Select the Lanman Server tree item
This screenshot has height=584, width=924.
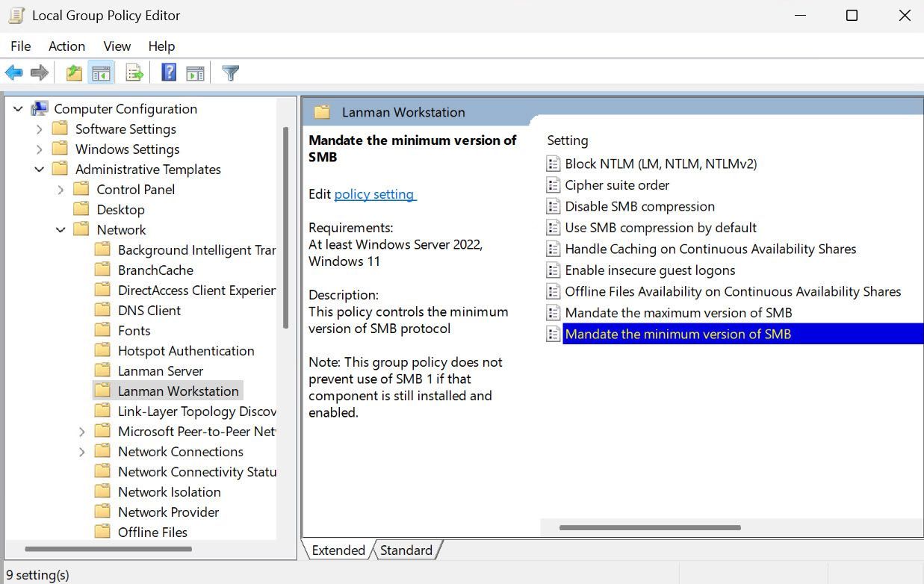coord(161,370)
